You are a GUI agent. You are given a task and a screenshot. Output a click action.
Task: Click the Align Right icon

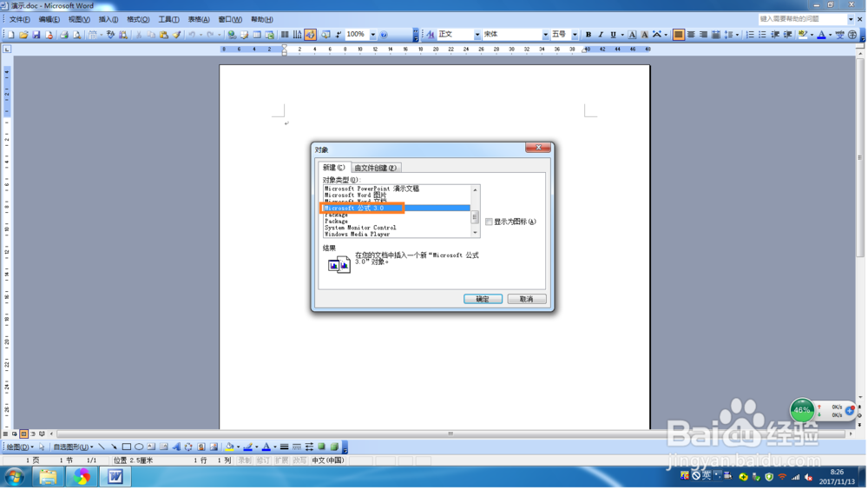[703, 35]
